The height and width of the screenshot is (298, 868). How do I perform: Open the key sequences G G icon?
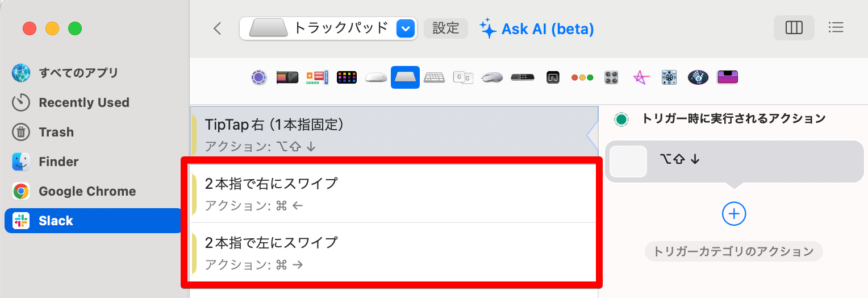coord(463,77)
